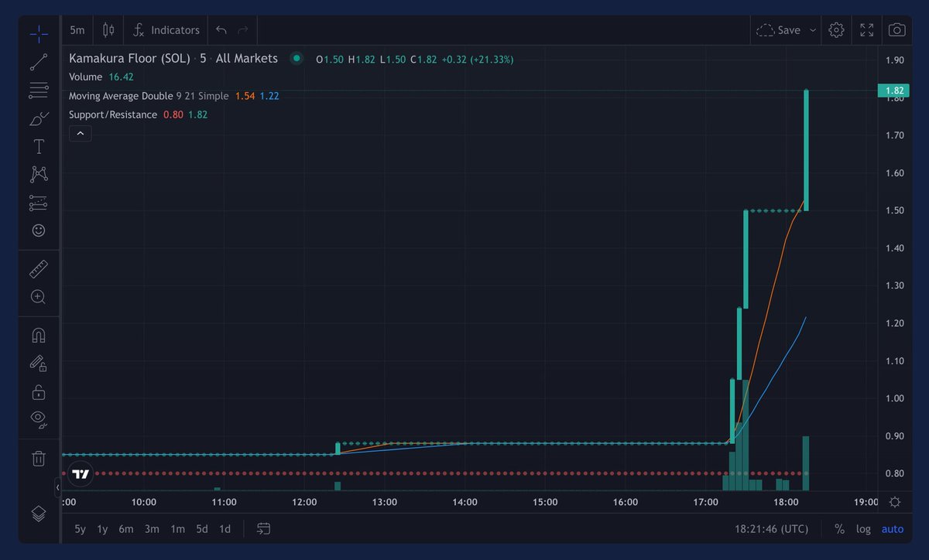Open price scale settings gear
The height and width of the screenshot is (560, 929).
[x=895, y=502]
